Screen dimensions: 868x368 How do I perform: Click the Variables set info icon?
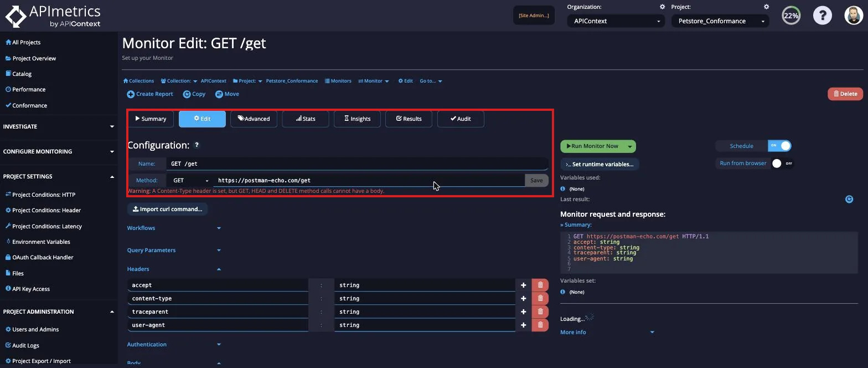point(563,292)
